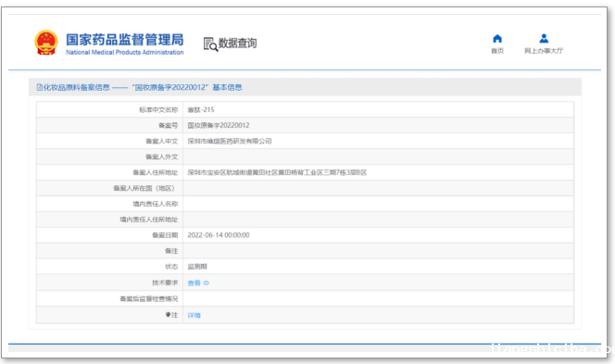Screen dimensions: 615x364
Task: Open the 首页 link
Action: pos(497,51)
